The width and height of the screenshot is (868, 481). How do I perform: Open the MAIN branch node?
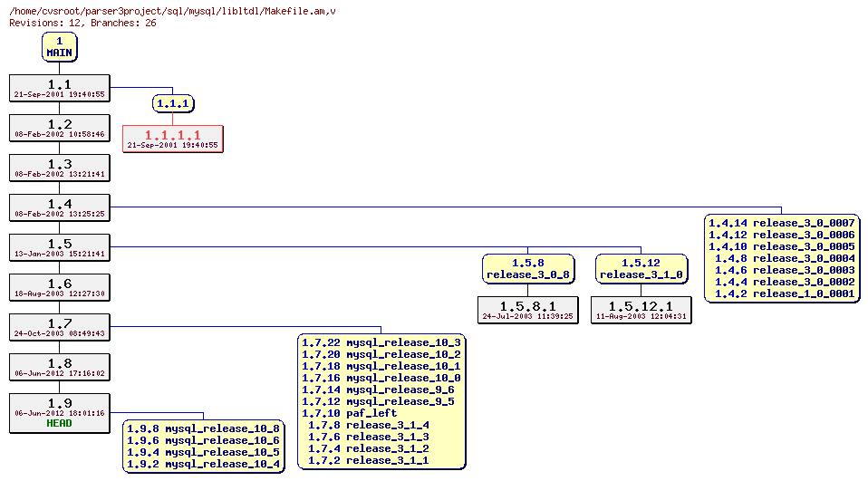[59, 47]
